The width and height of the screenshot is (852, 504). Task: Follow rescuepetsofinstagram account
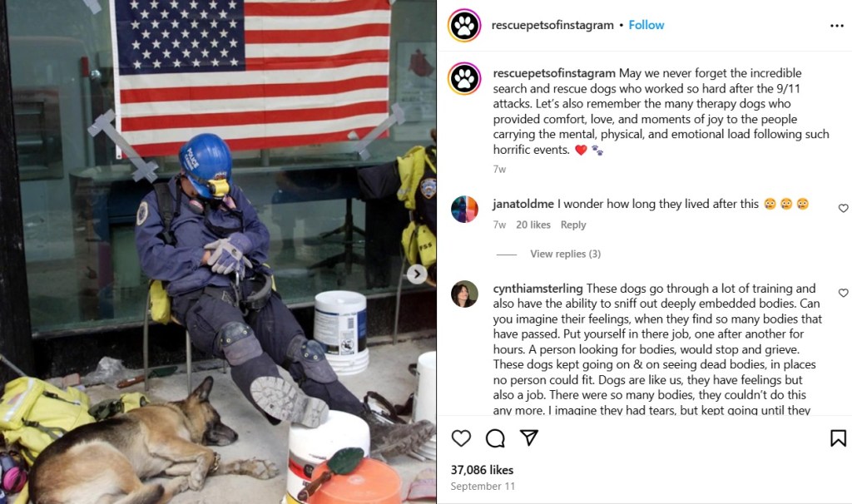coord(646,25)
